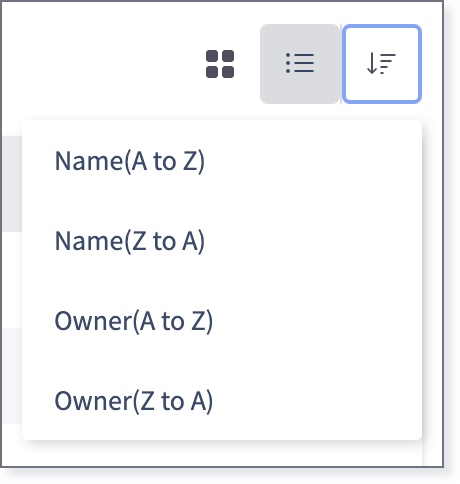Sort by Name(A to Z)
460x484 pixels.
tap(222, 161)
